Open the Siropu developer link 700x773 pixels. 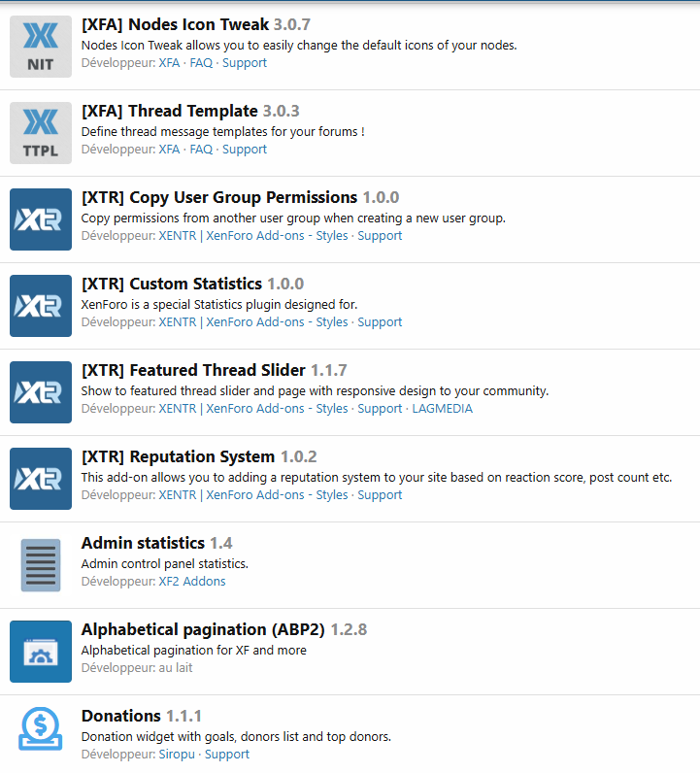[177, 755]
